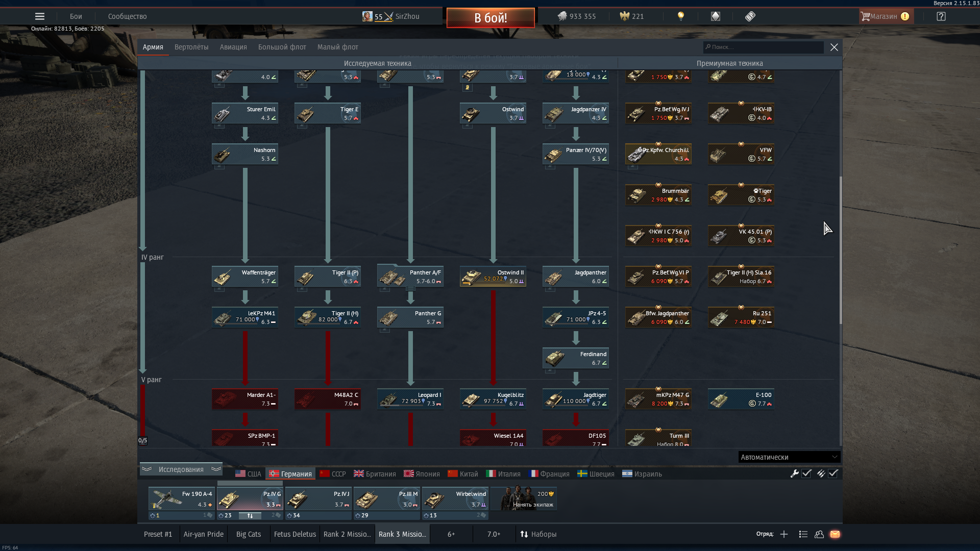Select premium Brummbär vehicle
The image size is (980, 551).
click(x=658, y=195)
